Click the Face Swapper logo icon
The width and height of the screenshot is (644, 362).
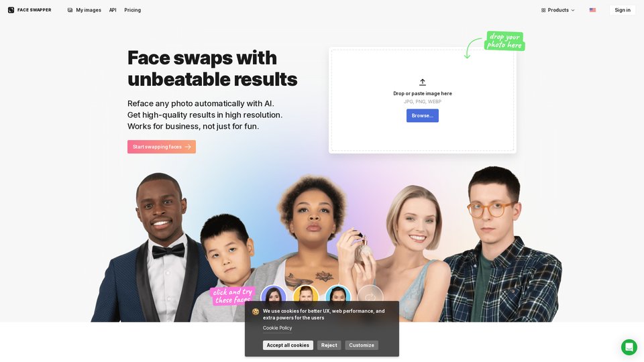pyautogui.click(x=11, y=10)
